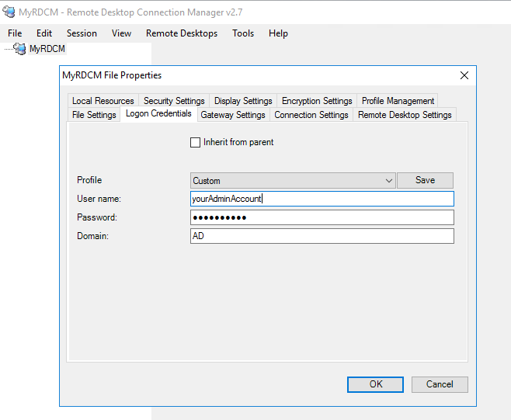The image size is (511, 420).
Task: Open the Remote Desktop Settings tab
Action: [405, 115]
